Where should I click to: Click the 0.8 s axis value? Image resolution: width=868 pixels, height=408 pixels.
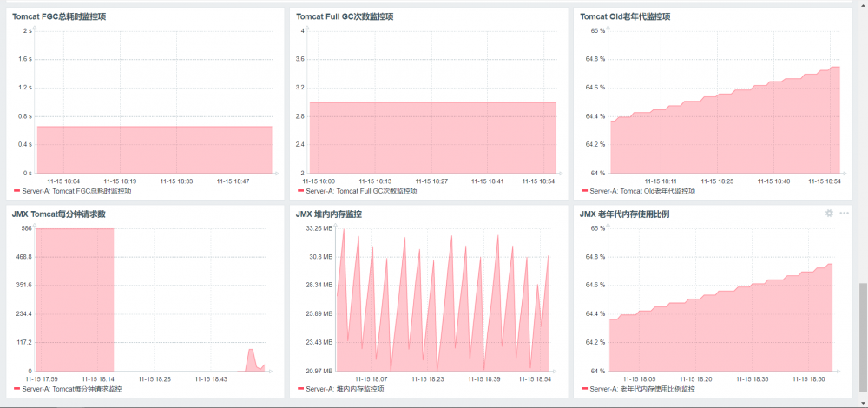(x=25, y=116)
